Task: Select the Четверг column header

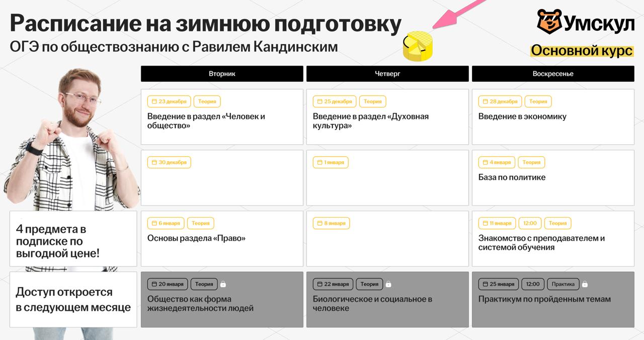Action: 387,74
